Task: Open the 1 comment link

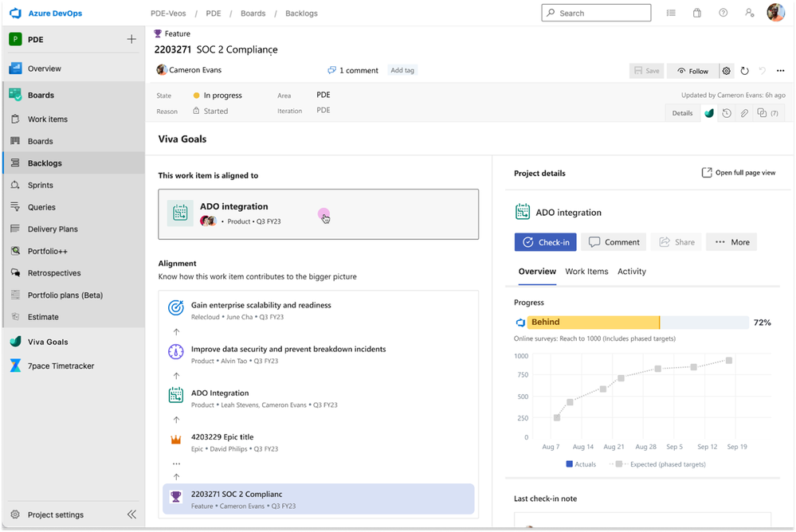Action: 353,70
